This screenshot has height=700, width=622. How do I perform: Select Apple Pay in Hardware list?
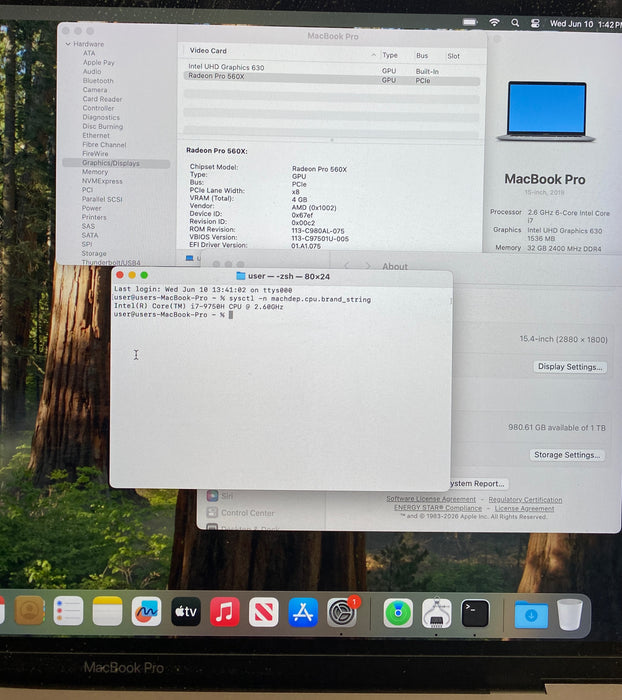coord(99,62)
